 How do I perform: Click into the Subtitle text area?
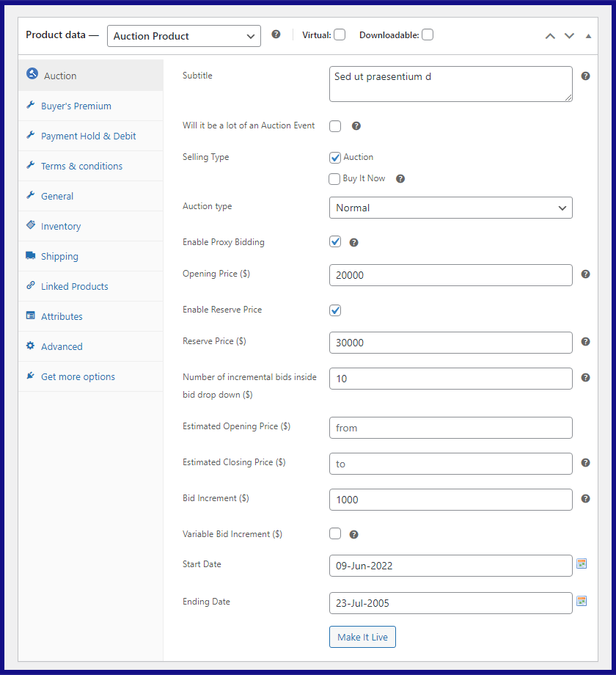tap(451, 84)
